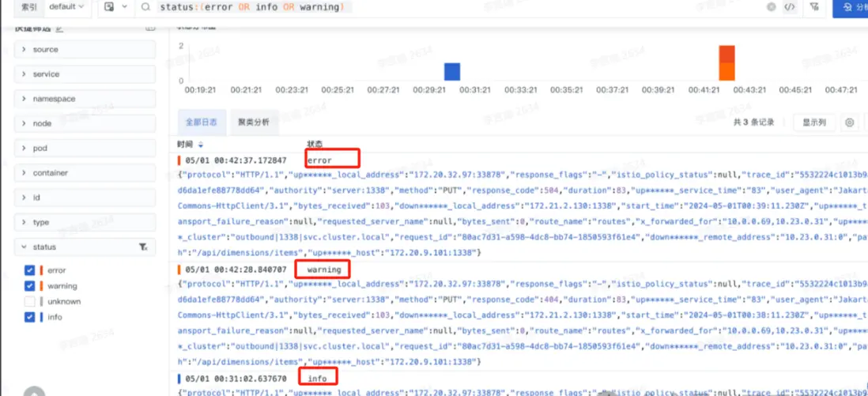Switch to the 聚类分析 tab
This screenshot has width=868, height=396.
click(254, 123)
